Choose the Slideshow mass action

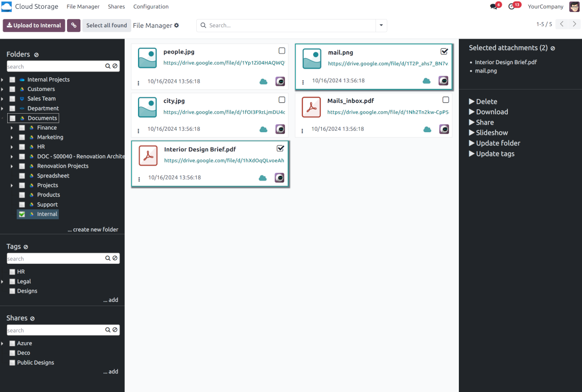pyautogui.click(x=488, y=133)
